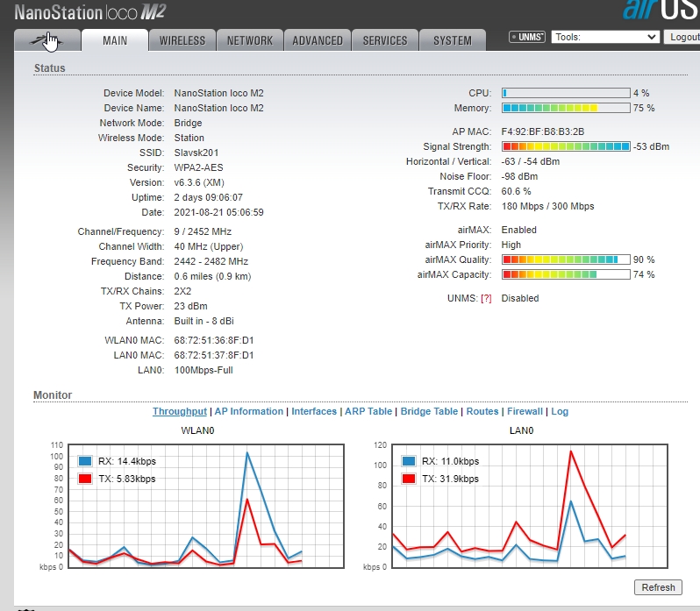The width and height of the screenshot is (700, 611).
Task: Switch to the MAIN tab
Action: tap(115, 40)
